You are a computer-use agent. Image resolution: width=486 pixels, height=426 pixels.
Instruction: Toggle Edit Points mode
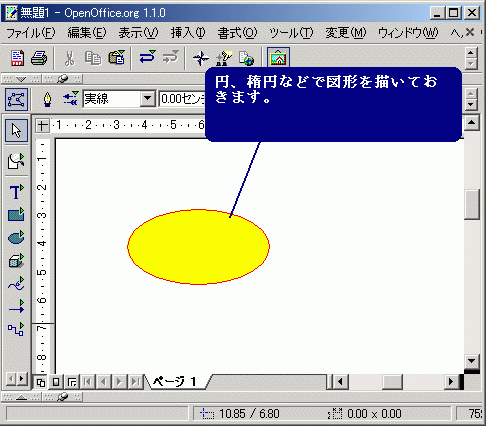(16, 99)
